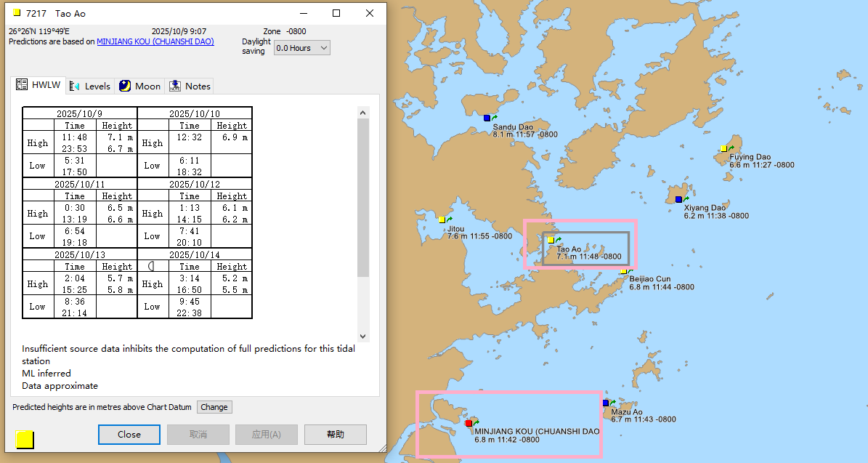Viewport: 868px width, 463px height.
Task: Click the 帮助 help button
Action: click(x=335, y=435)
